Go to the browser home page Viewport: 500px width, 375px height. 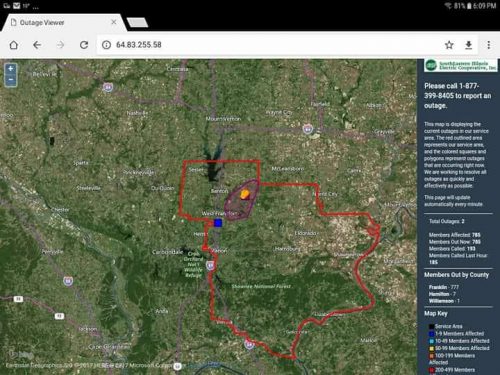point(14,45)
